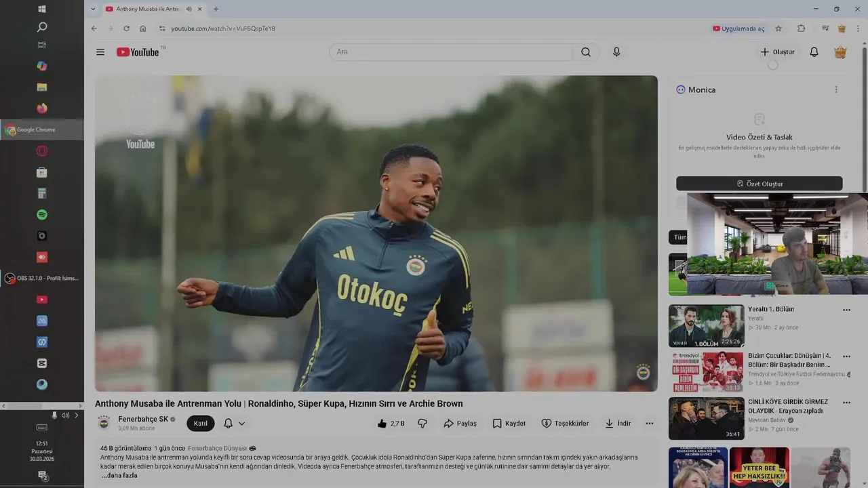The image size is (868, 488).
Task: Reload the page in Chrome
Action: 126,28
